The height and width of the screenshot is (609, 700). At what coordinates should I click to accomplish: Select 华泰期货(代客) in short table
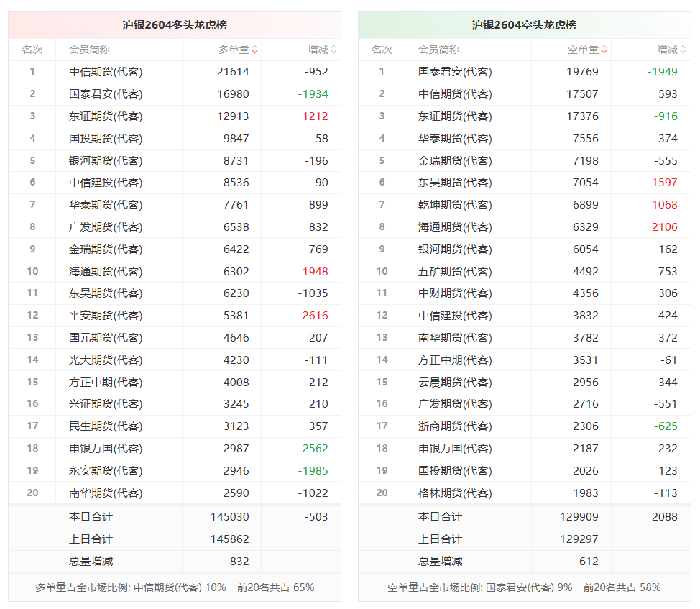click(x=456, y=139)
